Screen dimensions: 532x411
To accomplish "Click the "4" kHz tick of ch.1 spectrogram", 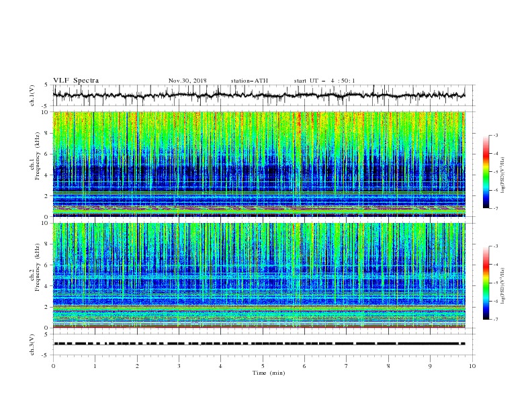I will [47, 175].
